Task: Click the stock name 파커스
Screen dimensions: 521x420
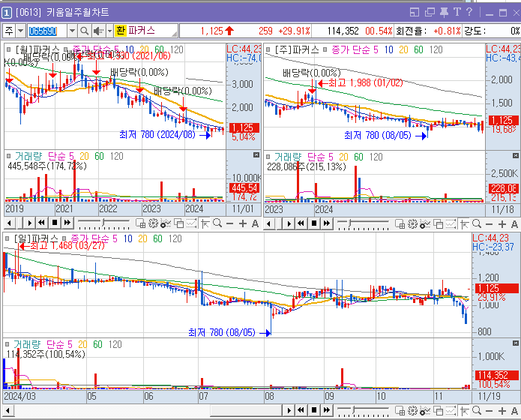Action: tap(142, 31)
